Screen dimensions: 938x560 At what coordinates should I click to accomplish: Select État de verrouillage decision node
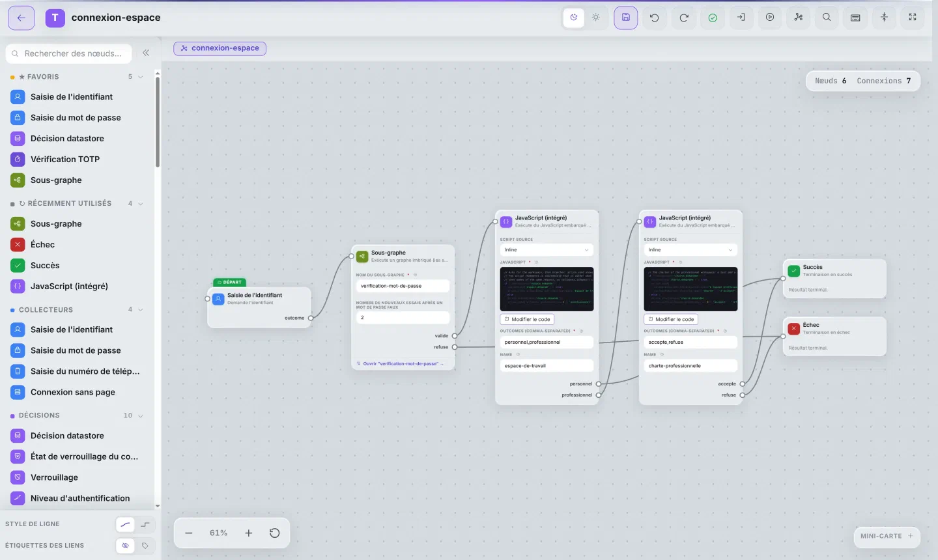click(77, 456)
